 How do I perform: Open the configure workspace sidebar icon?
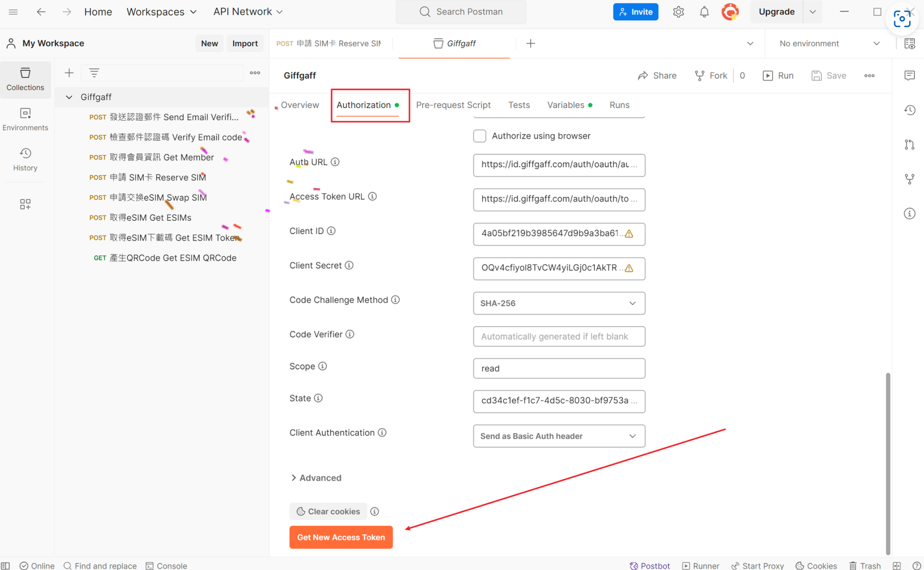[x=25, y=204]
